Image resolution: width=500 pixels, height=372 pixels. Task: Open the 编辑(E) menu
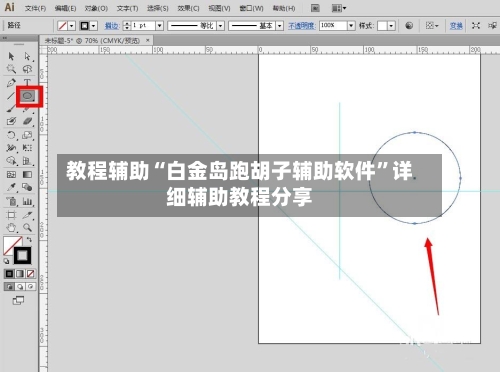[x=65, y=8]
